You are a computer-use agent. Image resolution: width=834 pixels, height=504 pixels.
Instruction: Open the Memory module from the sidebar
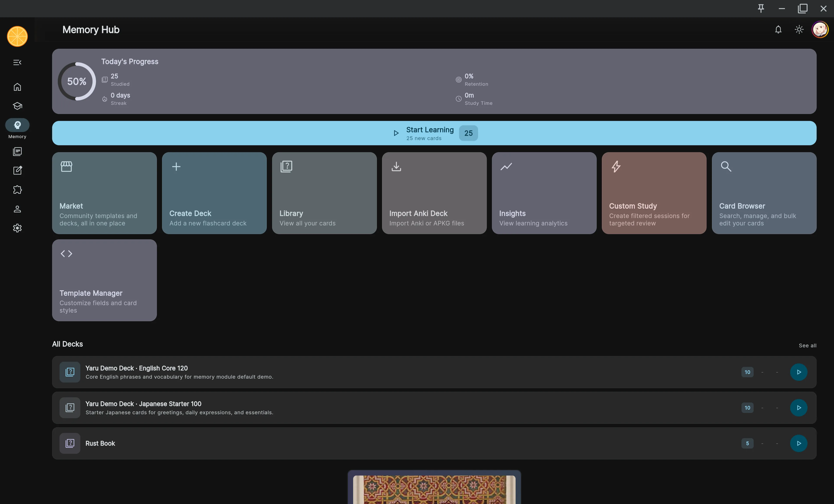(x=17, y=125)
